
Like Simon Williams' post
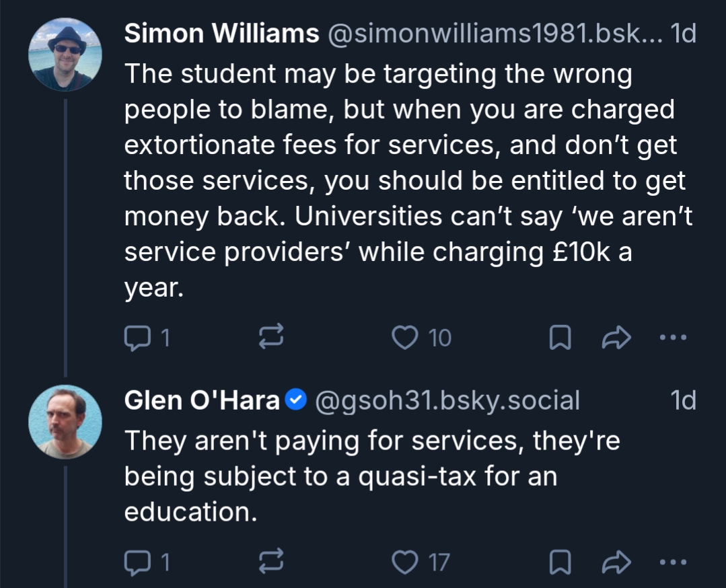(405, 338)
